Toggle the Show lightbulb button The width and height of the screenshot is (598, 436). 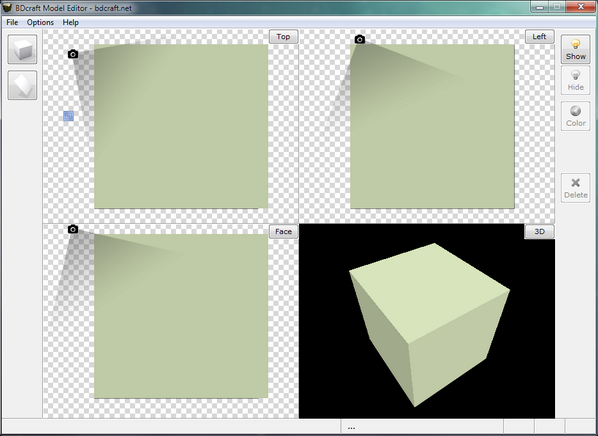(x=575, y=49)
